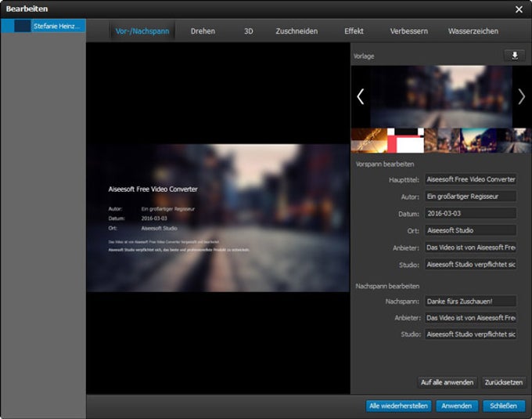Edit the Nachspann Studio field

(471, 334)
